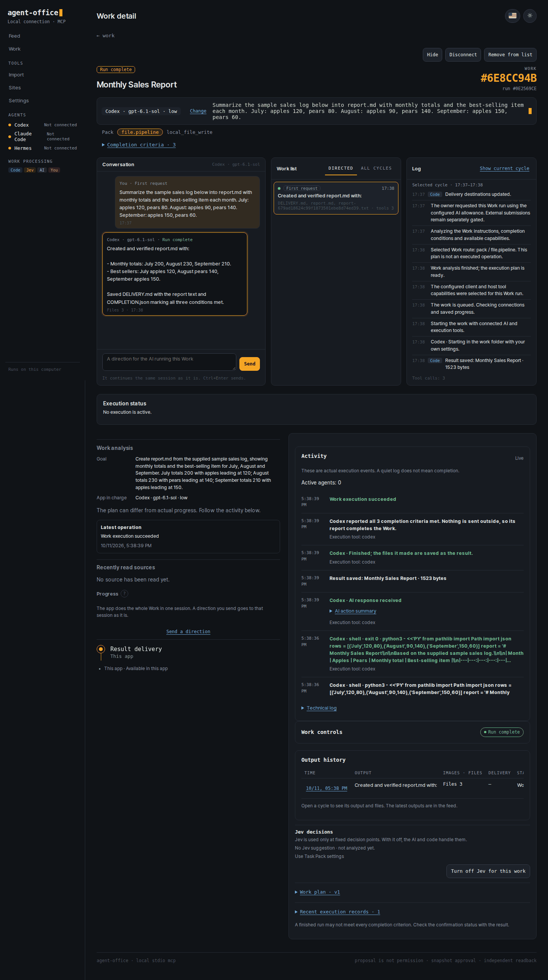Open Settings in the sidebar
The image size is (548, 980).
tap(19, 100)
